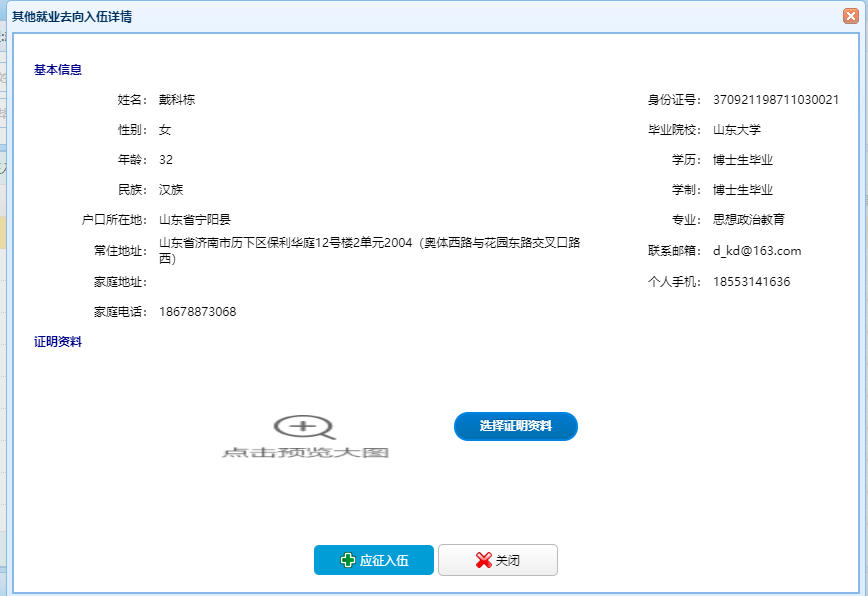This screenshot has height=596, width=868.
Task: Click the email value d_kd@163.com
Action: click(756, 251)
